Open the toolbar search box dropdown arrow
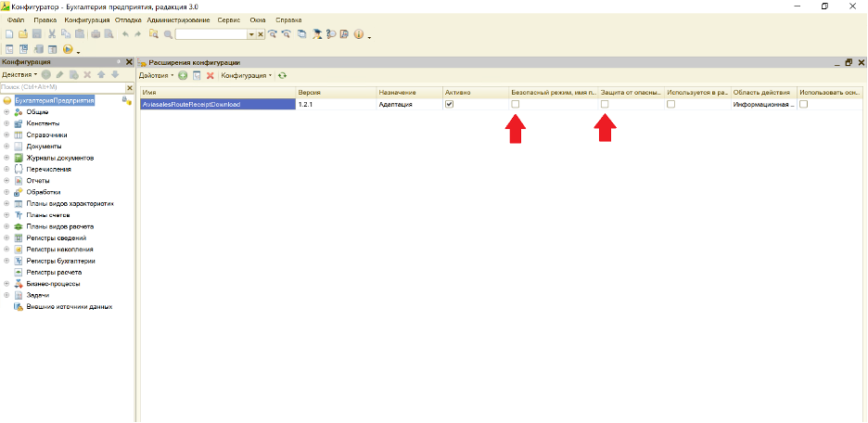This screenshot has width=868, height=423. [x=251, y=34]
